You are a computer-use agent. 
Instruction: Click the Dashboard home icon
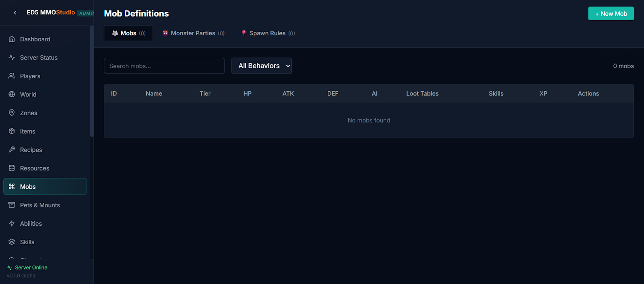[12, 39]
